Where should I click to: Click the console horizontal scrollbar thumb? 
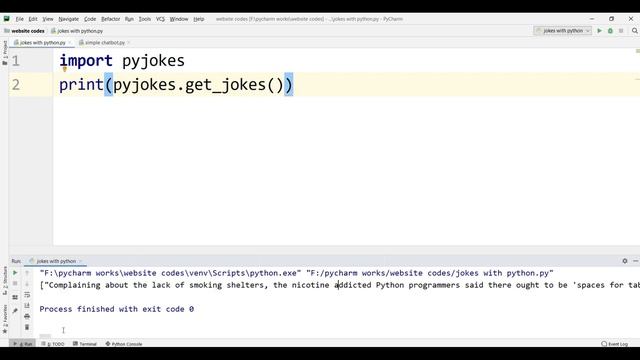pos(45,336)
